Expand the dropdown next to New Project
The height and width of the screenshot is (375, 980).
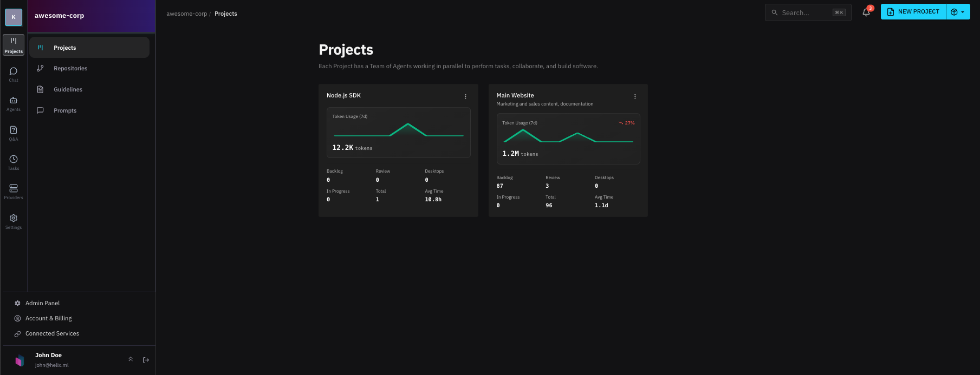(958, 12)
